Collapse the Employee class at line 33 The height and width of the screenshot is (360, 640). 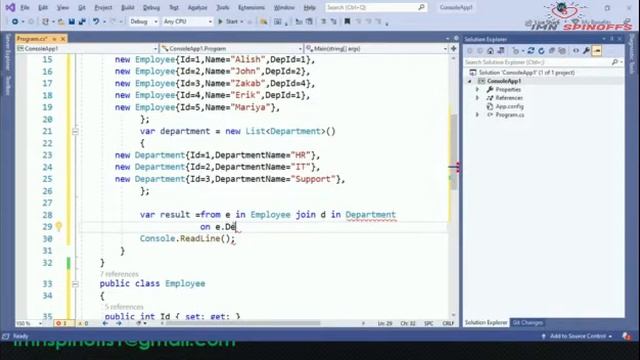point(75,284)
